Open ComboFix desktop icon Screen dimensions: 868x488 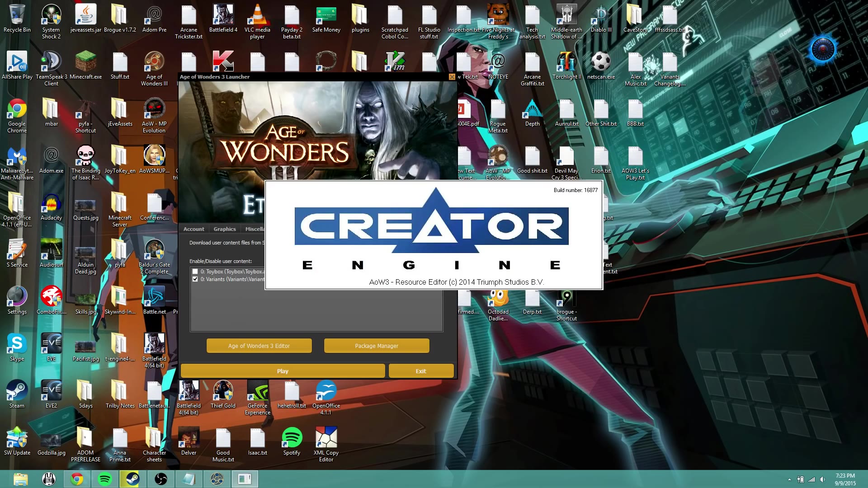[x=51, y=300]
